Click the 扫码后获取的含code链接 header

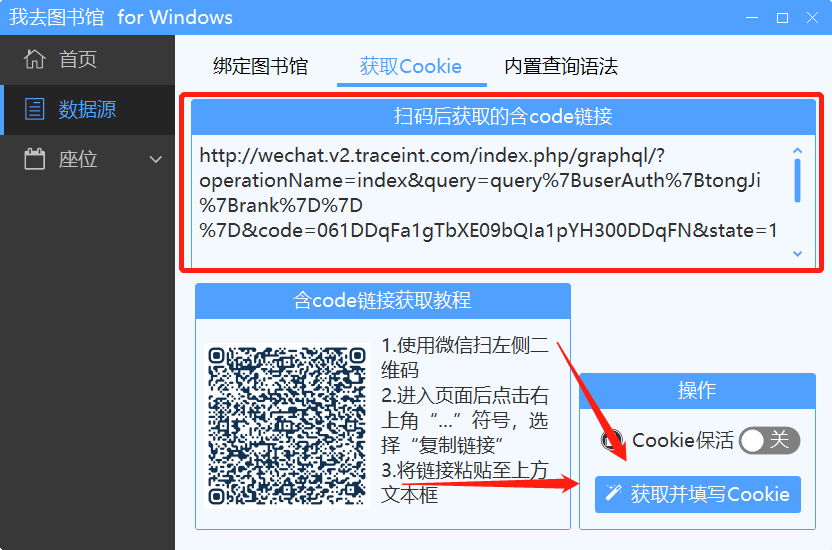(503, 116)
